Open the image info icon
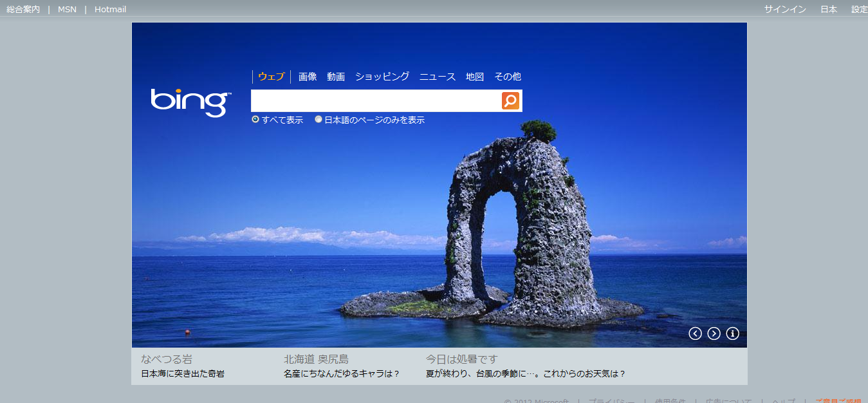868x403 pixels. point(732,333)
